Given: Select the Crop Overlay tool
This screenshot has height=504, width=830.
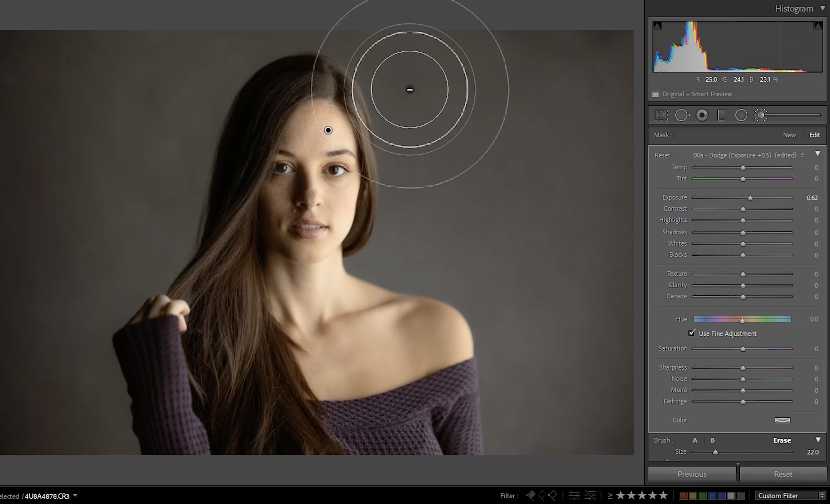Looking at the screenshot, I should point(661,115).
